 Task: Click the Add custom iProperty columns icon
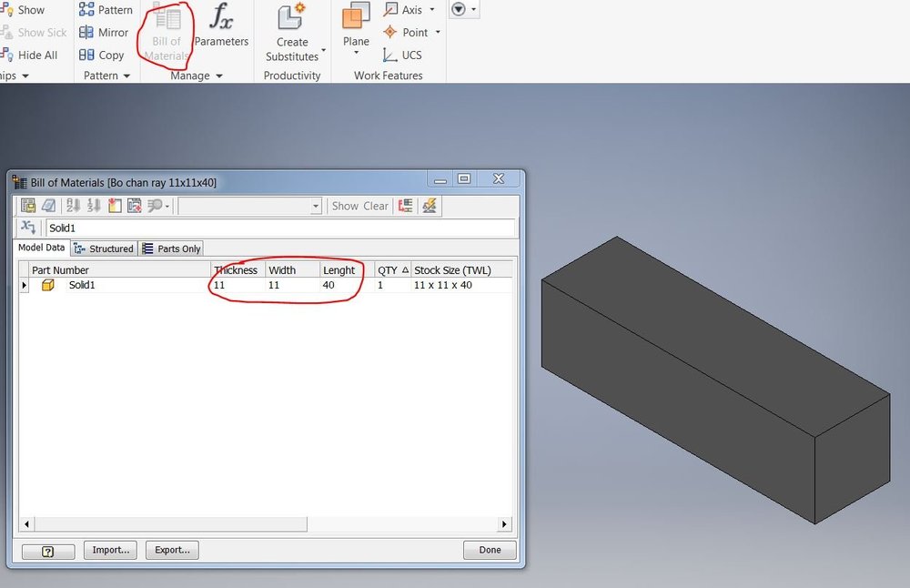pyautogui.click(x=115, y=206)
